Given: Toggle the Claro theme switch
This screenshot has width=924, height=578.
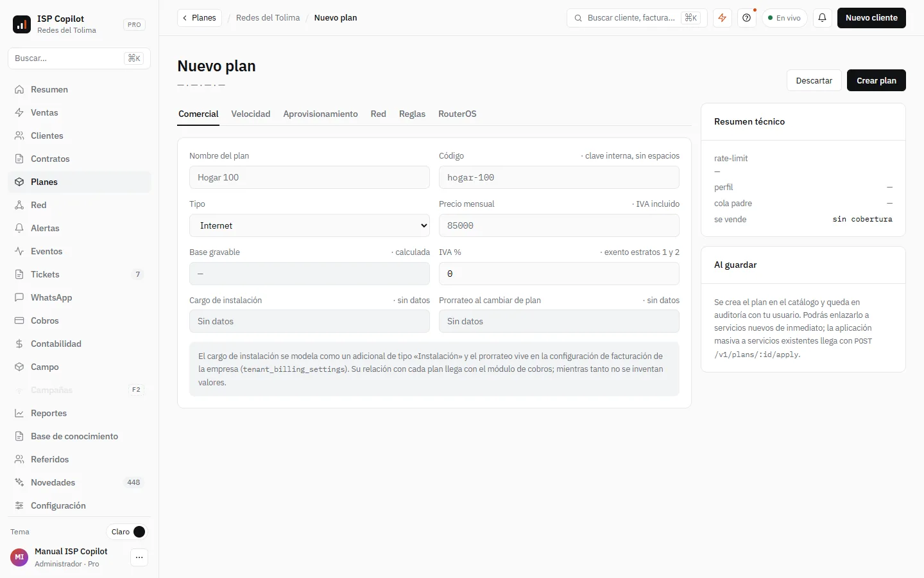Looking at the screenshot, I should click(x=127, y=532).
